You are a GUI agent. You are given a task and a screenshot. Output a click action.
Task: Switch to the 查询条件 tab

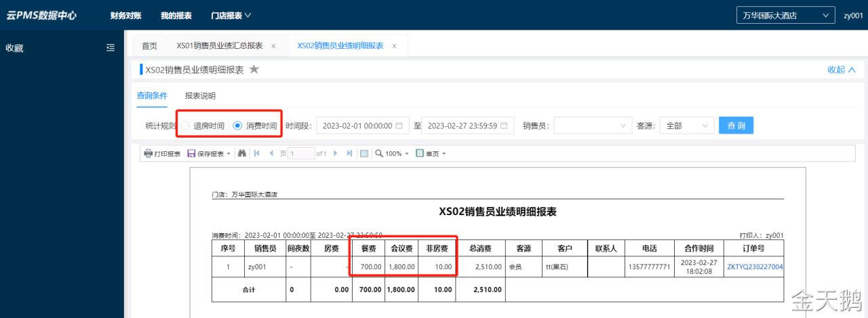coord(152,96)
